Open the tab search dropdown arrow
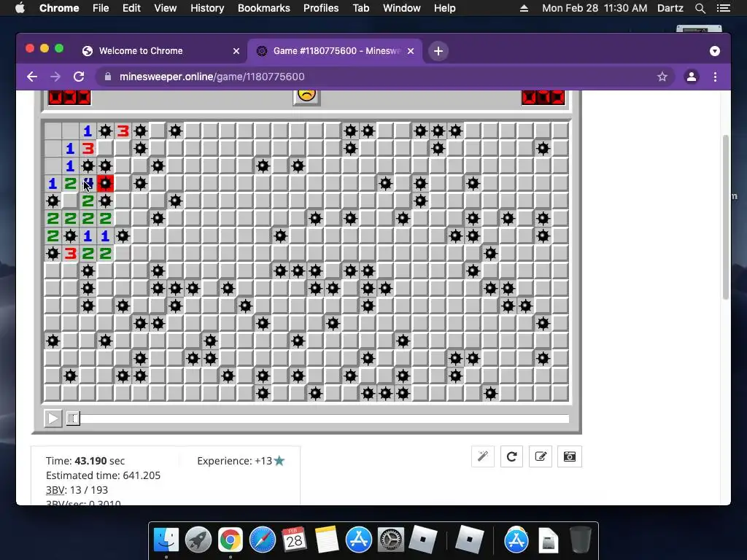Viewport: 747px width, 560px height. pos(715,51)
